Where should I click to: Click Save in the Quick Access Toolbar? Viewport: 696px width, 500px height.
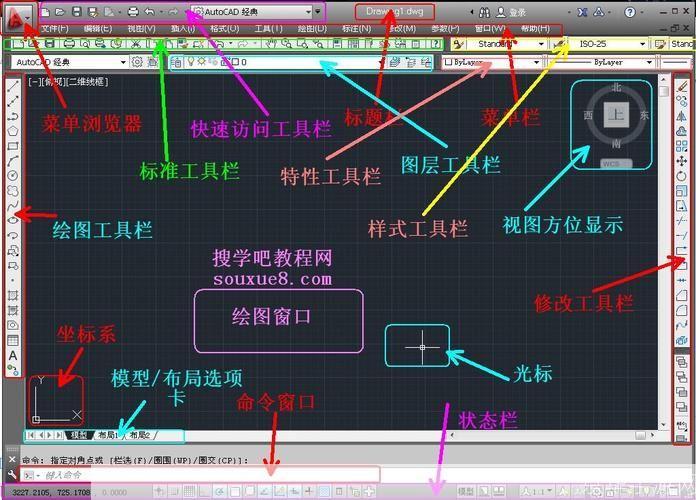(x=77, y=12)
